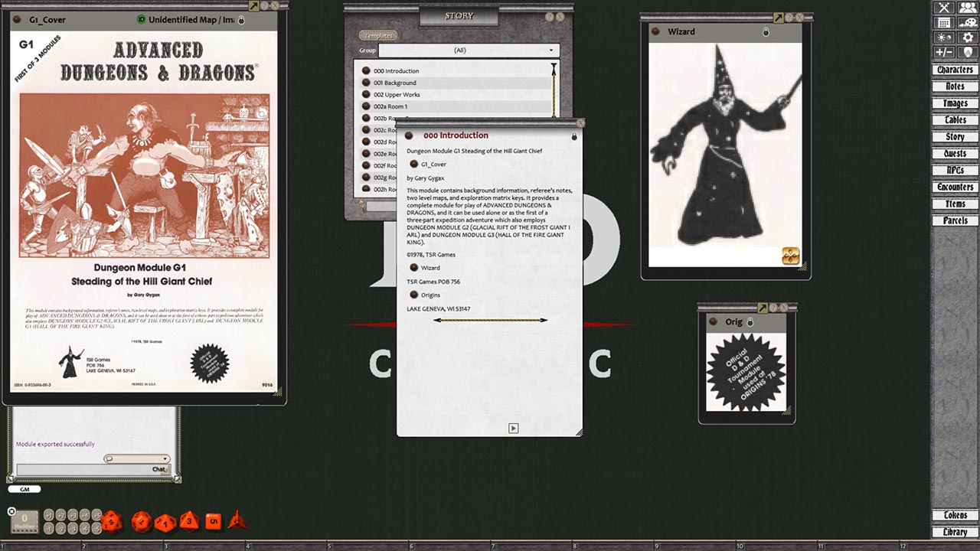Open Options with the gear icon
The image size is (980, 551).
968,37
